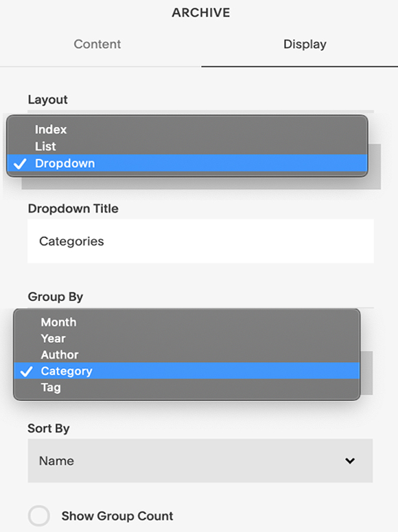Click the Layout section label
This screenshot has height=532, width=398.
coord(48,100)
